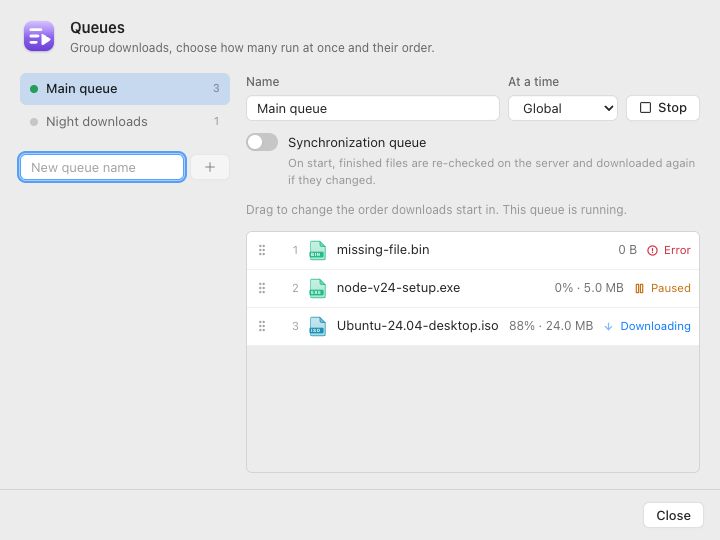Click the count 1 badge on Night downloads
The height and width of the screenshot is (540, 720).
click(x=216, y=122)
